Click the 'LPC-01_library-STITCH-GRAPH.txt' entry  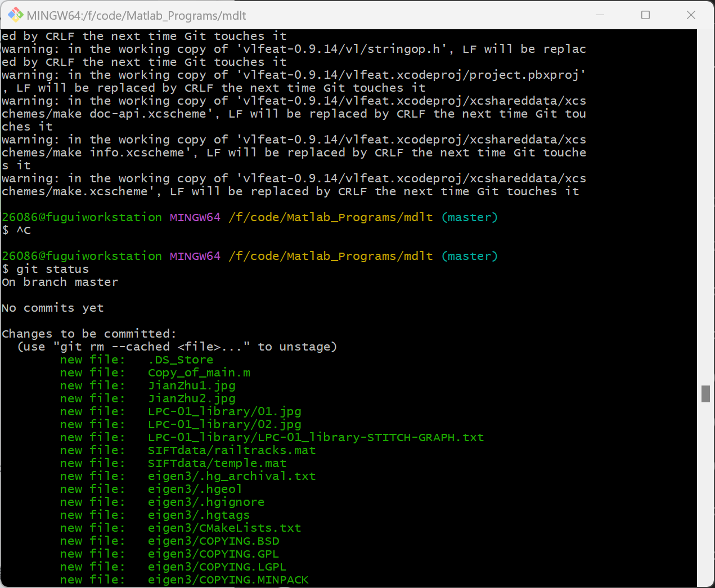click(316, 437)
